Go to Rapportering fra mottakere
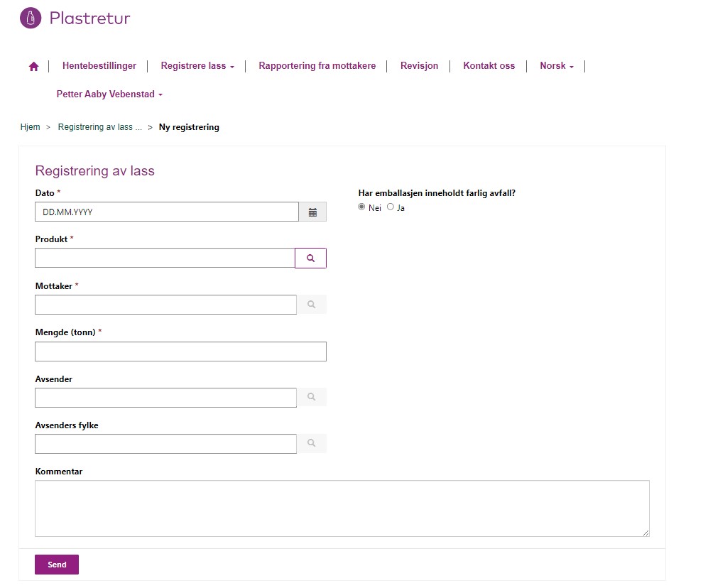 point(317,66)
